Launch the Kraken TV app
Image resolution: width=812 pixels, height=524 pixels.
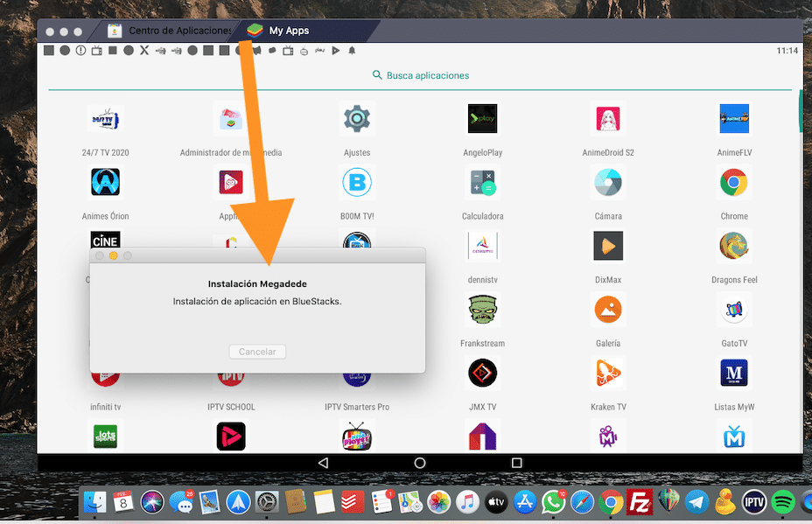click(608, 374)
